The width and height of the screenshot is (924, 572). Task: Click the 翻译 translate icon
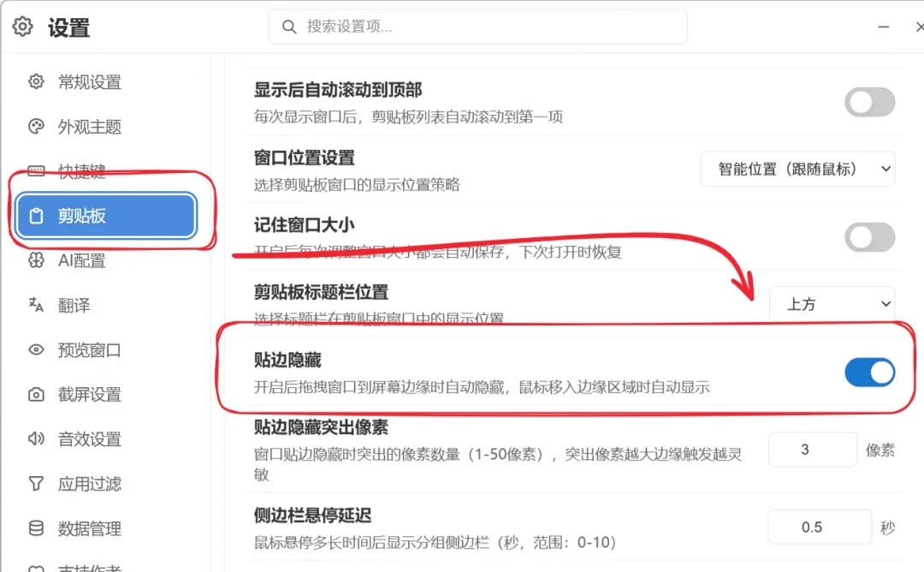tap(36, 305)
